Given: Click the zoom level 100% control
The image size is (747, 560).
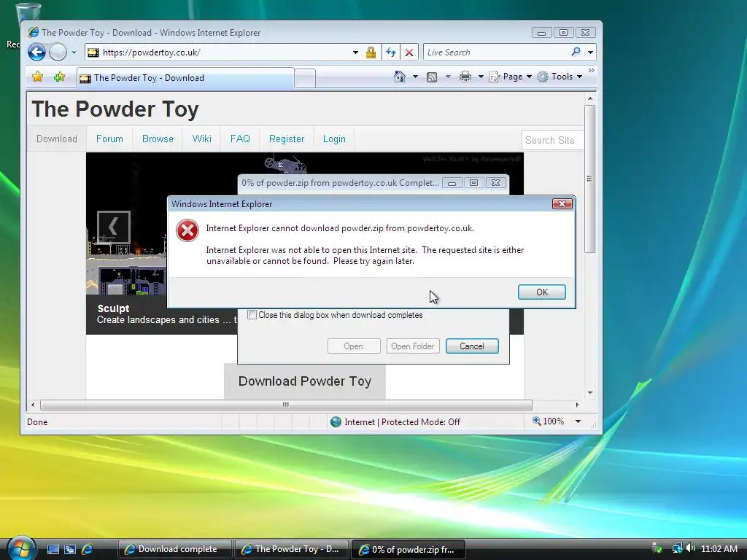Looking at the screenshot, I should click(x=549, y=421).
